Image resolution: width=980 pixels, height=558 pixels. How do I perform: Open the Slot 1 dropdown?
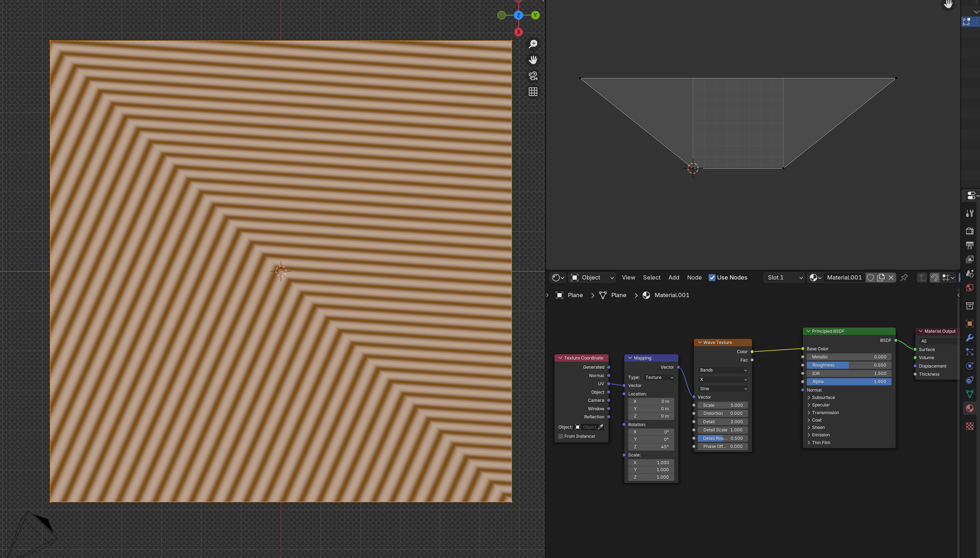785,277
